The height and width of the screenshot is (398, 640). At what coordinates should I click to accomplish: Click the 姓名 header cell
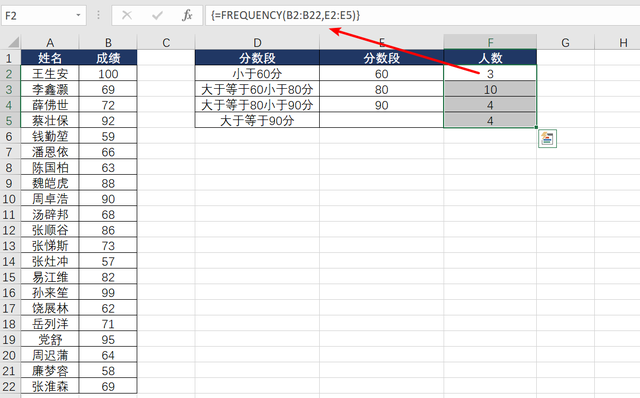point(50,58)
